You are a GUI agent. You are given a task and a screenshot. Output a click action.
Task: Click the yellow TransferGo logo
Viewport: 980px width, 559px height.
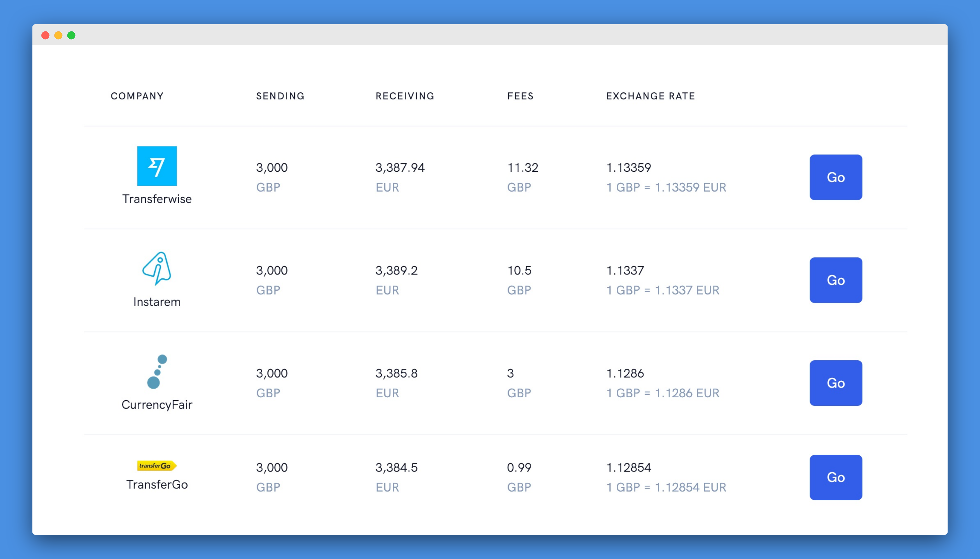pyautogui.click(x=157, y=466)
